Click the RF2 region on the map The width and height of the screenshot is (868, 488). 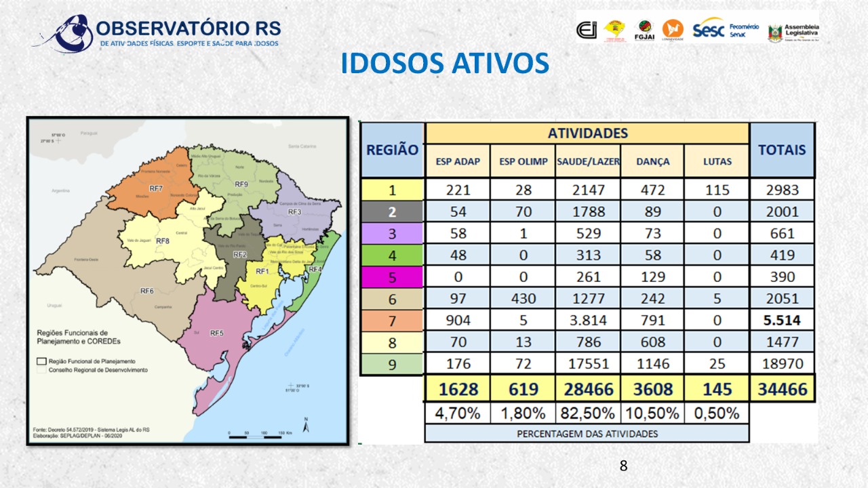click(x=239, y=255)
